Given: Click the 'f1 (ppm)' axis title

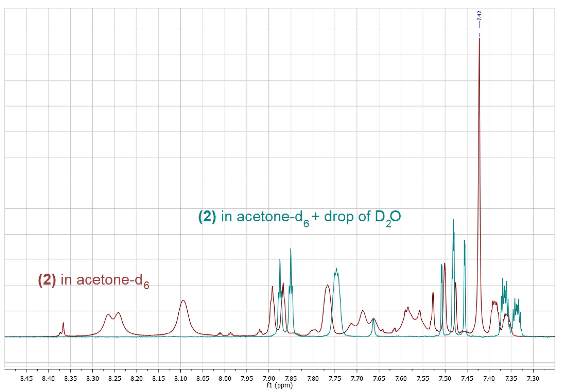Looking at the screenshot, I should [279, 385].
